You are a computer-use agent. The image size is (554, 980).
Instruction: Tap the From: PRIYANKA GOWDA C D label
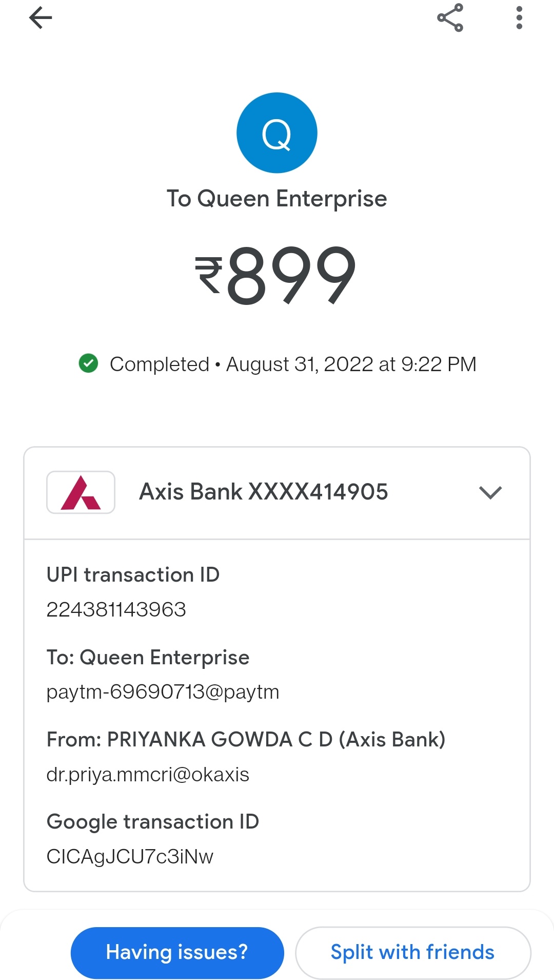pos(246,740)
